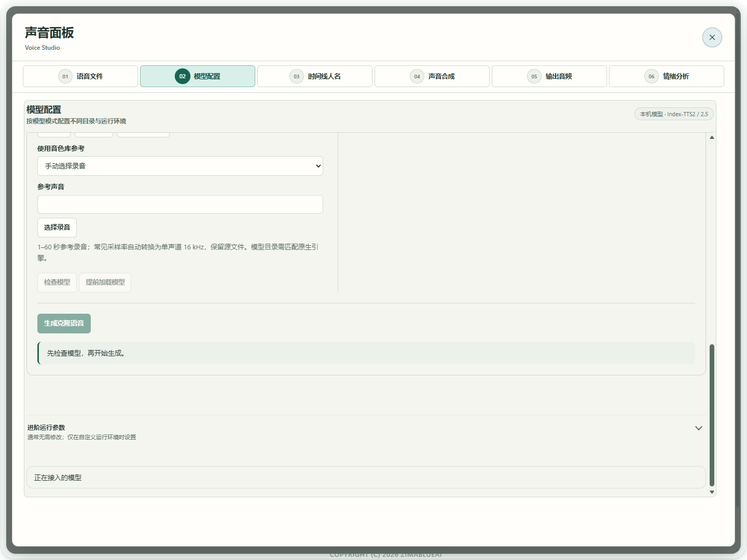Click the 声音面板 dialog title
The height and width of the screenshot is (560, 747).
pyautogui.click(x=49, y=33)
